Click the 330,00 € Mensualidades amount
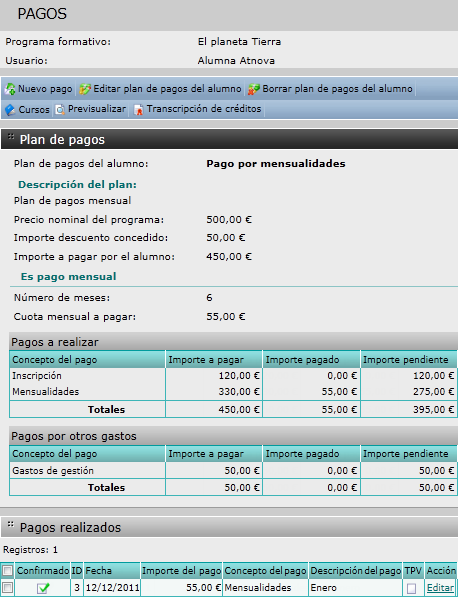Screen dimensions: 458x597 pyautogui.click(x=239, y=392)
